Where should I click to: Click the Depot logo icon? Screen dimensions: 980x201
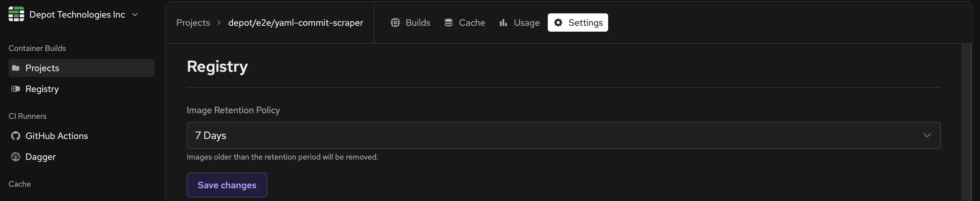tap(16, 14)
